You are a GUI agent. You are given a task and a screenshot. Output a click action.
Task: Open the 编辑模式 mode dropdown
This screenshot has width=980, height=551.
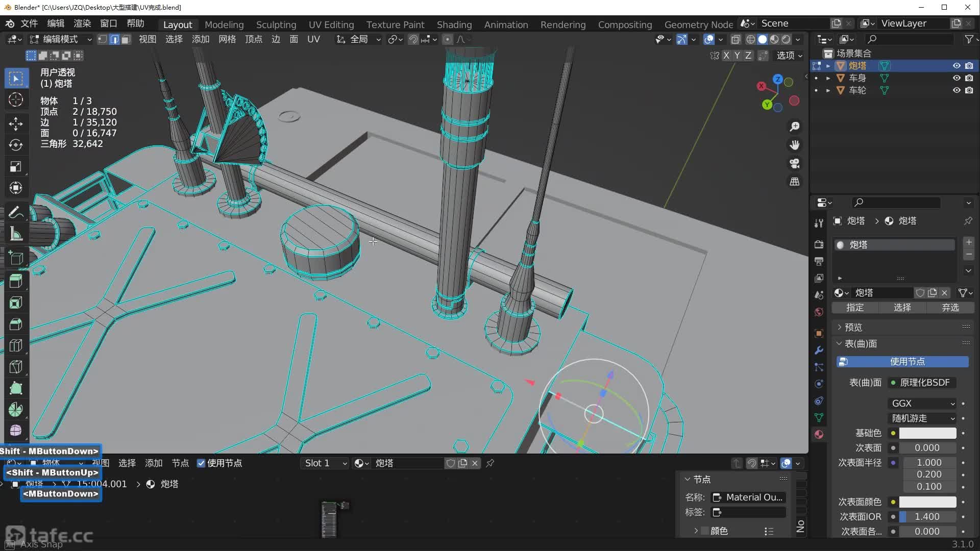[61, 39]
